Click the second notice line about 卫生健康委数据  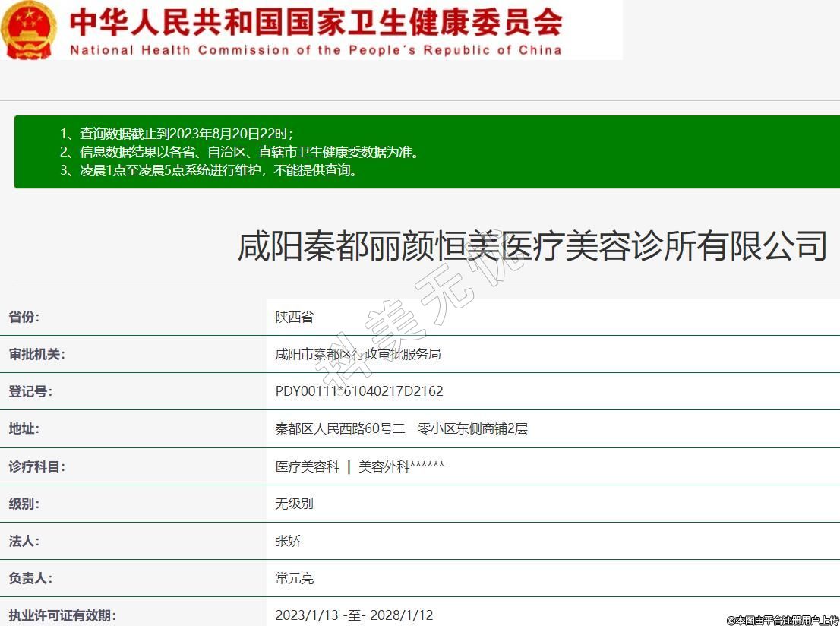pyautogui.click(x=239, y=152)
